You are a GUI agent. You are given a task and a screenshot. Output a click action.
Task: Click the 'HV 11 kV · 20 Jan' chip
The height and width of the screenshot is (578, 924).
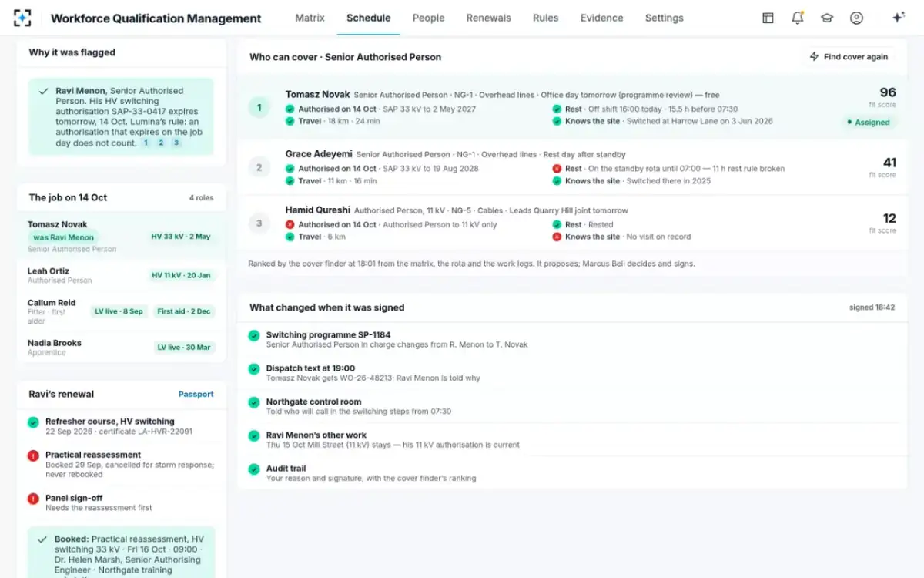[181, 275]
